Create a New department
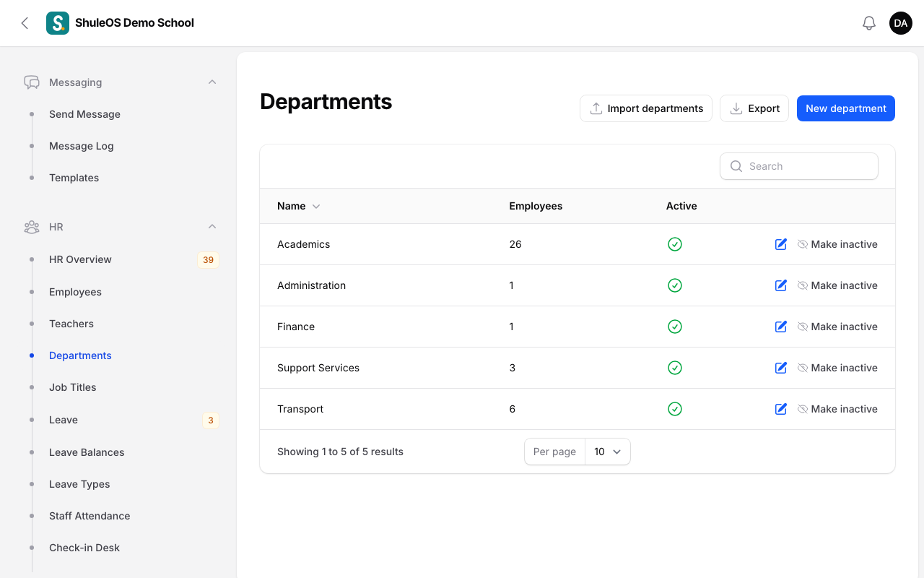The height and width of the screenshot is (578, 924). click(846, 108)
